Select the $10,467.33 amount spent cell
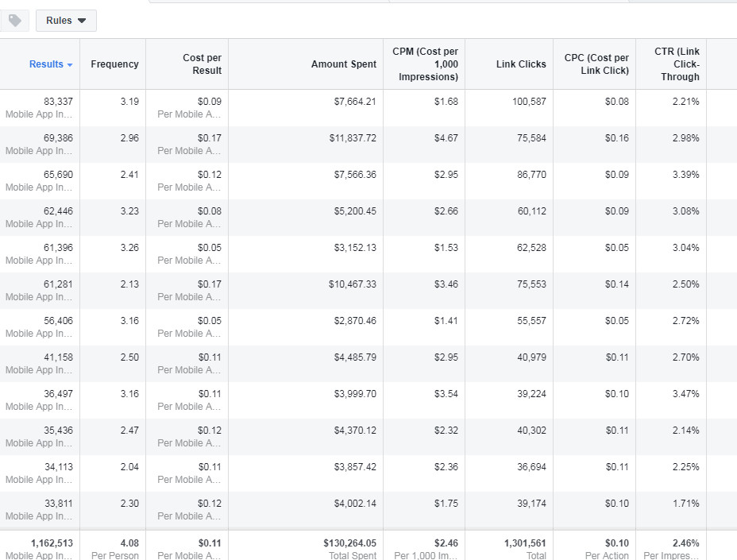The width and height of the screenshot is (737, 560). [353, 284]
